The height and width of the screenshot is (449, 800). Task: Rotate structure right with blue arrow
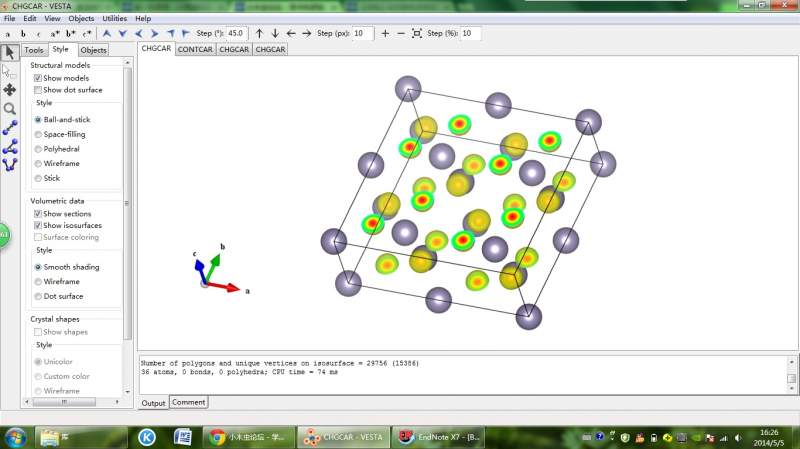pos(154,34)
